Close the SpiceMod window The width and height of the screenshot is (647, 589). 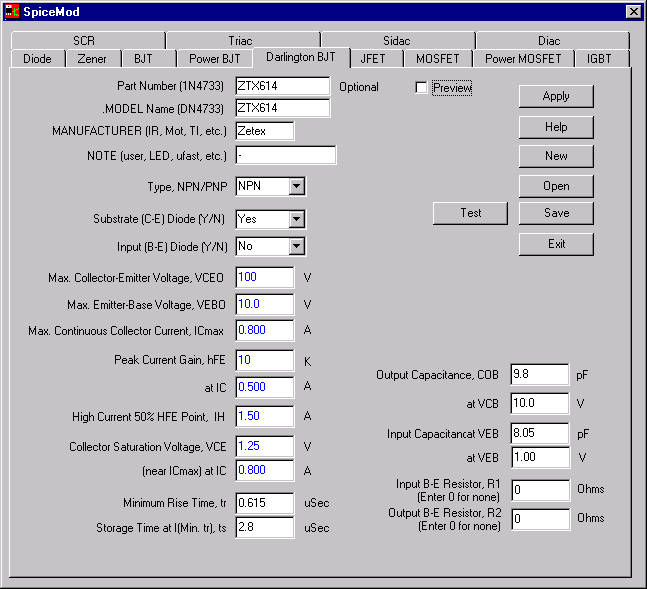(632, 12)
